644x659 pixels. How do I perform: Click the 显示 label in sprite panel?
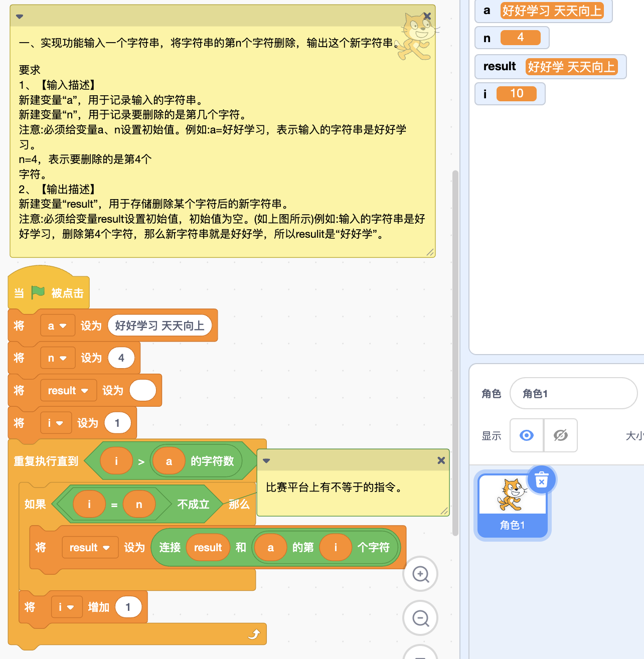[492, 436]
